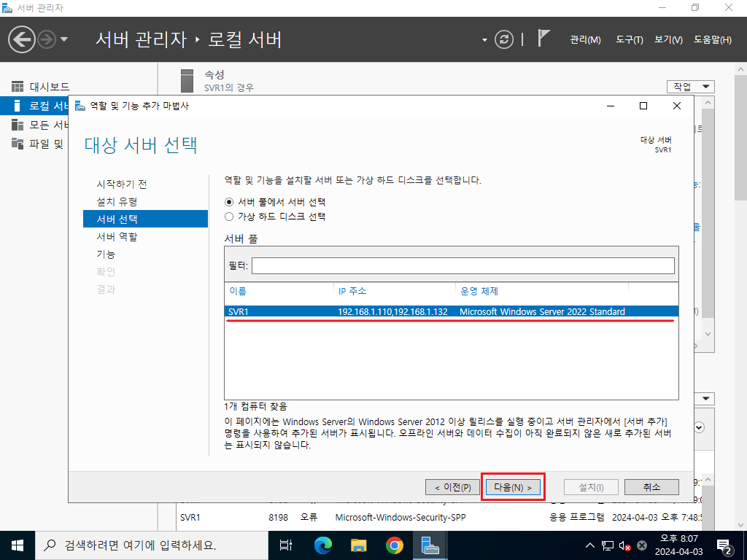The image size is (747, 560).
Task: Open the 보기(V) menu
Action: point(668,40)
